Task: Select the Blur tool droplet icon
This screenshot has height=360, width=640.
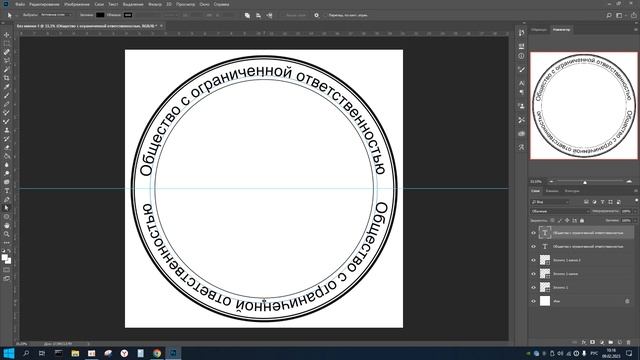Action: click(7, 165)
